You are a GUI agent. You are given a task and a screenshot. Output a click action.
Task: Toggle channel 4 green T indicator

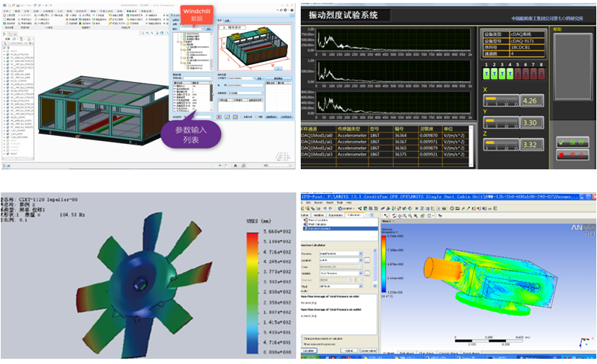pos(510,73)
